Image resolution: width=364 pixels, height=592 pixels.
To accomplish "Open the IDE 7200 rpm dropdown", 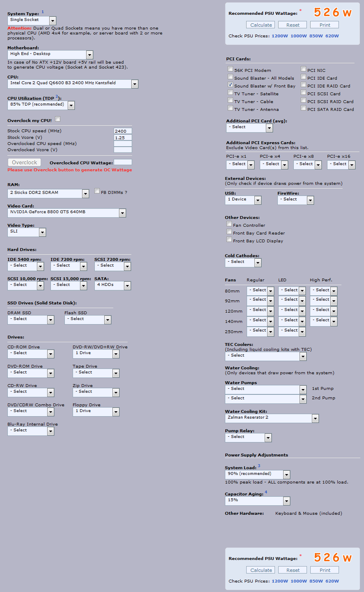I will tap(69, 266).
